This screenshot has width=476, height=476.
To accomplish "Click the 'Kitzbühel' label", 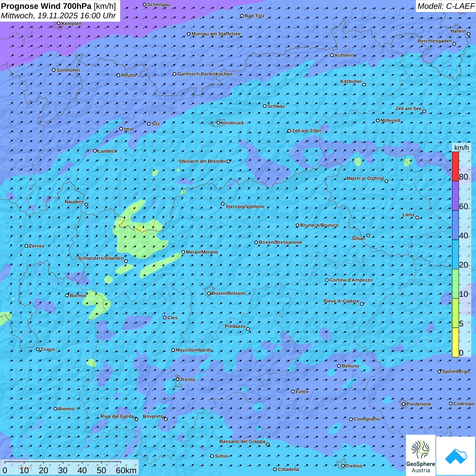I will pos(351,81).
